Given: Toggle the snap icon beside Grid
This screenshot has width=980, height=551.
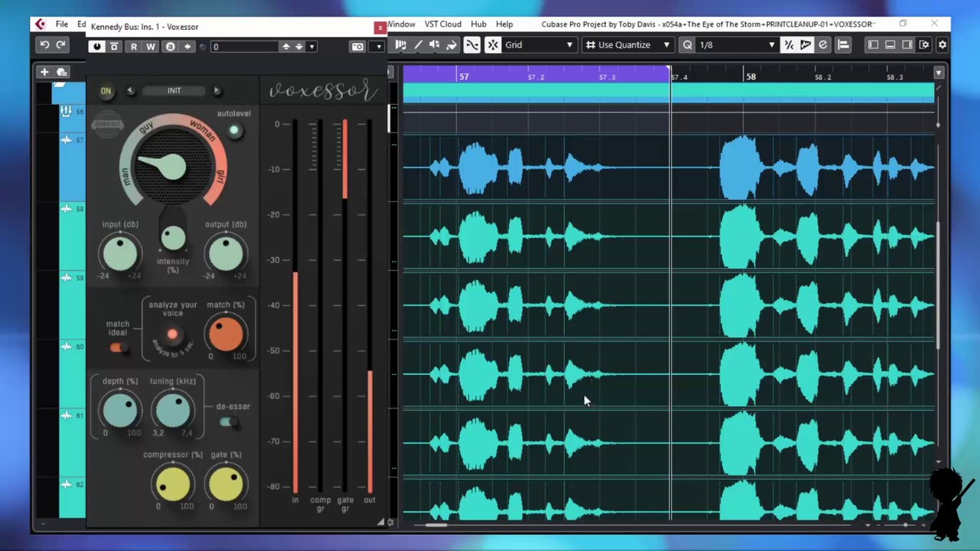Looking at the screenshot, I should (x=493, y=45).
